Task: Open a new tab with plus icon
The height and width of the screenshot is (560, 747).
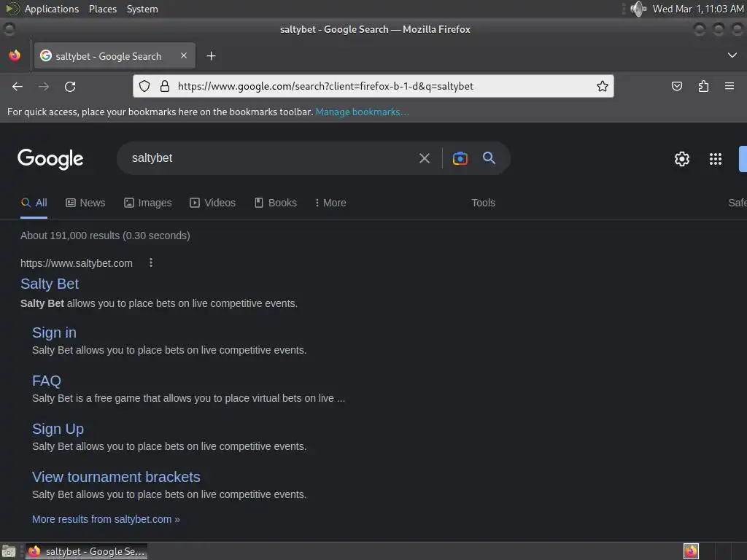Action: point(211,56)
